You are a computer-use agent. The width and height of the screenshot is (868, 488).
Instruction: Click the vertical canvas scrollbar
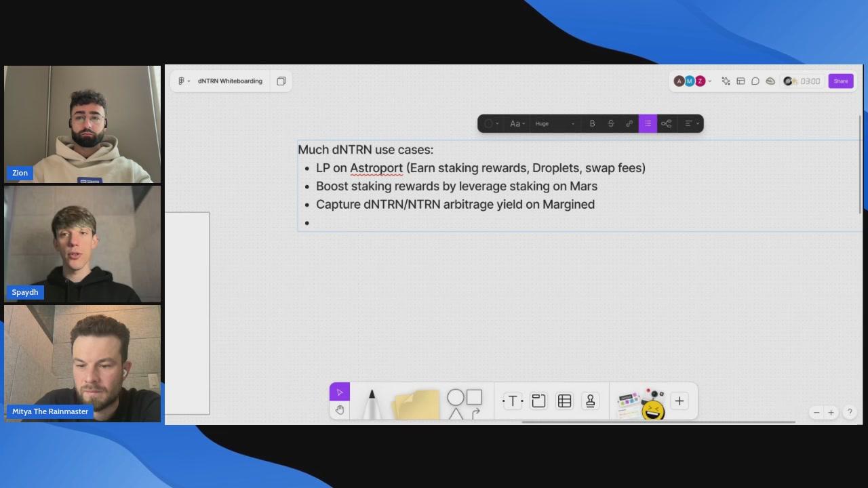click(x=861, y=163)
